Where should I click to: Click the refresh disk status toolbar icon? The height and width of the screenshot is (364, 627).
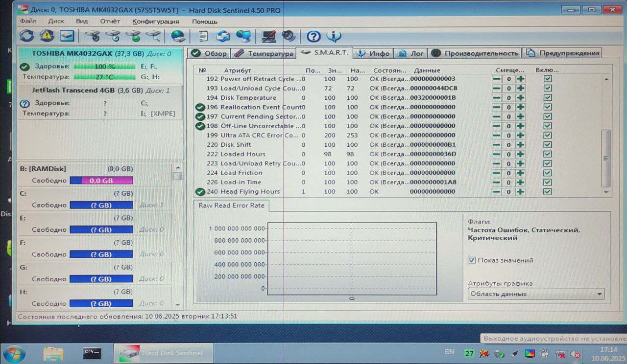point(27,36)
